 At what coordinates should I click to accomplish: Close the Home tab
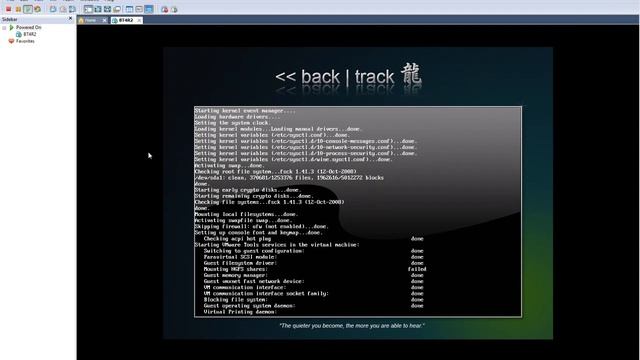105,20
